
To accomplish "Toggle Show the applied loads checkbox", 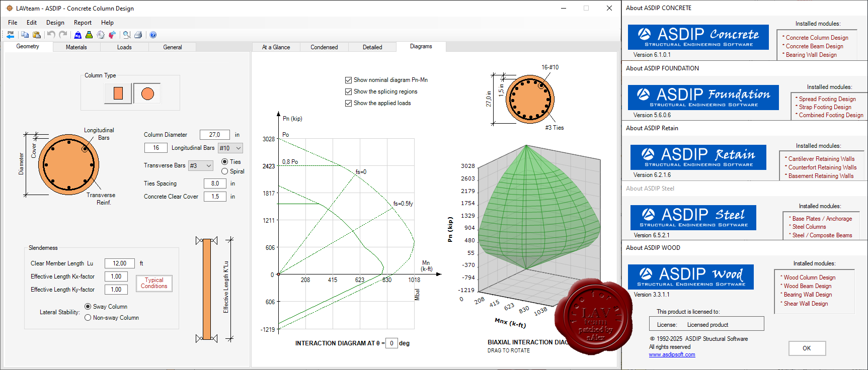I will click(348, 103).
